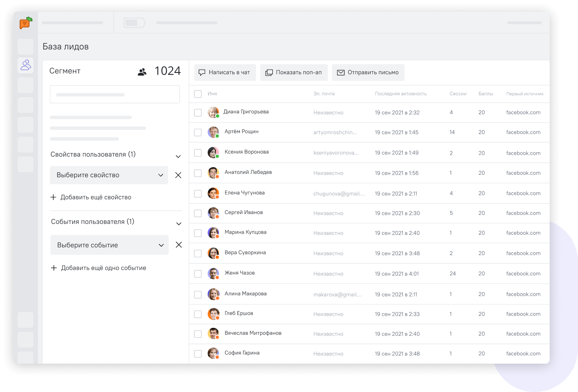Click sessions value '14' for Артём Рощин

click(x=452, y=132)
